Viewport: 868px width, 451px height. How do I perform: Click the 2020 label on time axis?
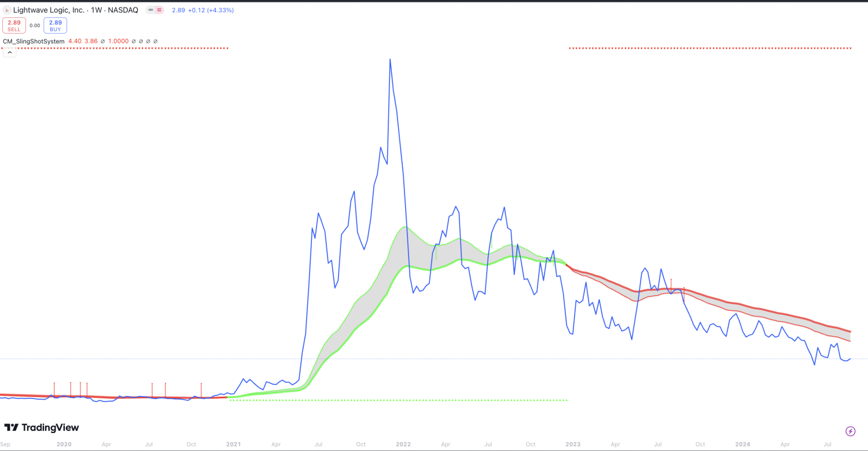[x=64, y=444]
